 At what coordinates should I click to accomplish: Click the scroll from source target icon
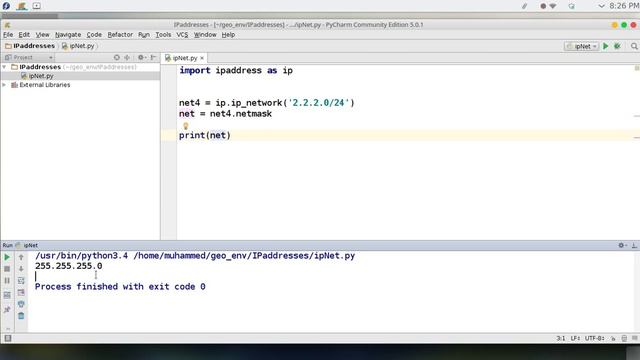coord(117,58)
